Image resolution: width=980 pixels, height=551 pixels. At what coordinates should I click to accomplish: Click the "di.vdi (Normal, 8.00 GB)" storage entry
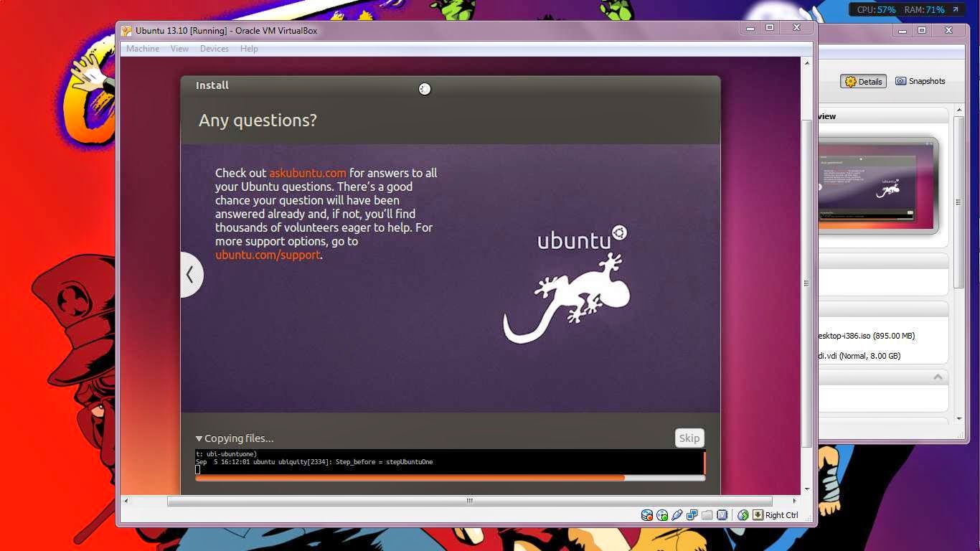click(859, 356)
